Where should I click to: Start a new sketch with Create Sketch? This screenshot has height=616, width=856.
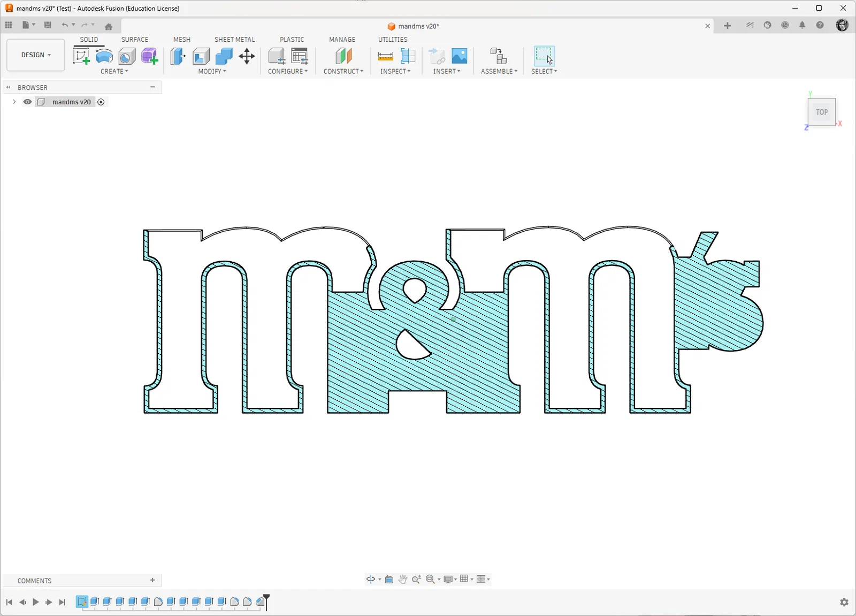click(x=81, y=56)
